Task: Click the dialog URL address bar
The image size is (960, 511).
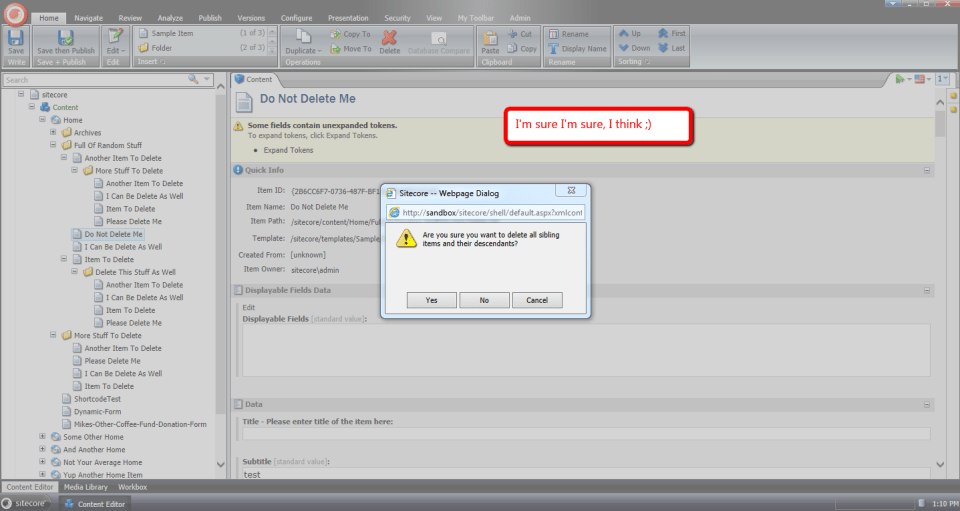Action: click(x=486, y=212)
